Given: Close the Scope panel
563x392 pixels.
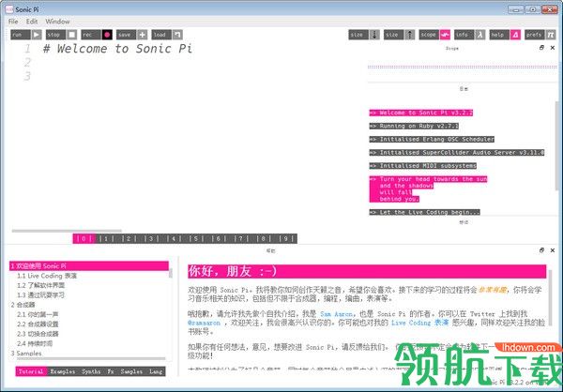Looking at the screenshot, I should (553, 48).
